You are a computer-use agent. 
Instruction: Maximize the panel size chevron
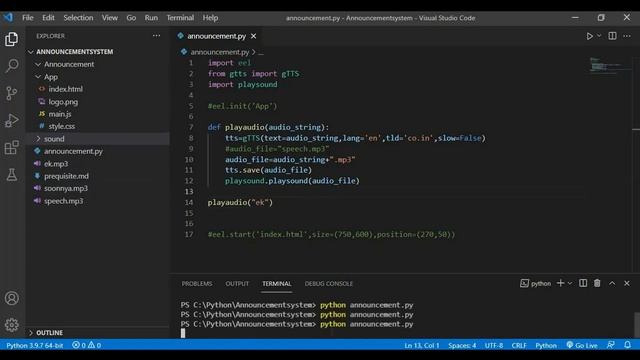612,283
